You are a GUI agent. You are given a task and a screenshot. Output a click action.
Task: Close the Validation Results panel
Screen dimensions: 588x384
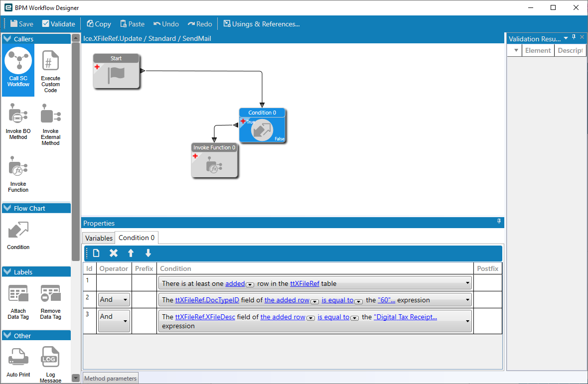(582, 37)
